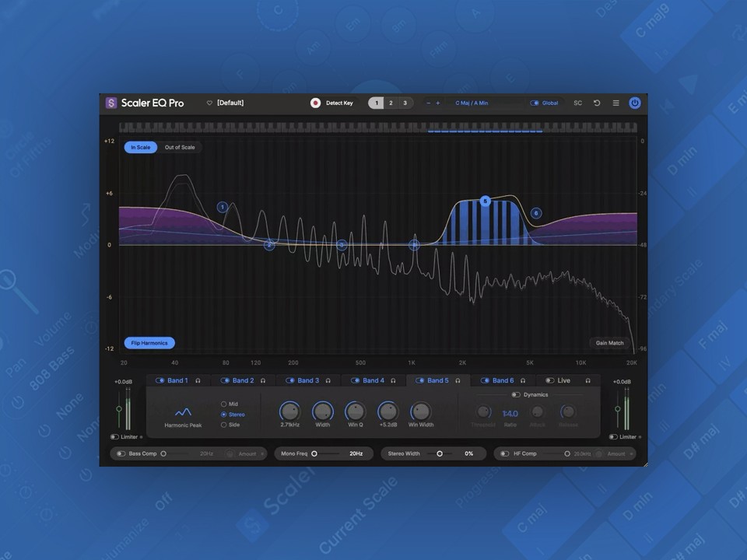Switch to the Band 5 tab
The width and height of the screenshot is (747, 560).
(438, 380)
